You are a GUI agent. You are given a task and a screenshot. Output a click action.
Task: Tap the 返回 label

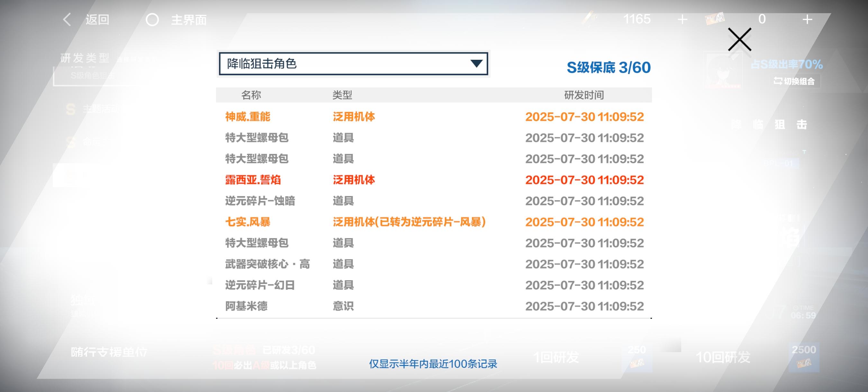coord(97,20)
